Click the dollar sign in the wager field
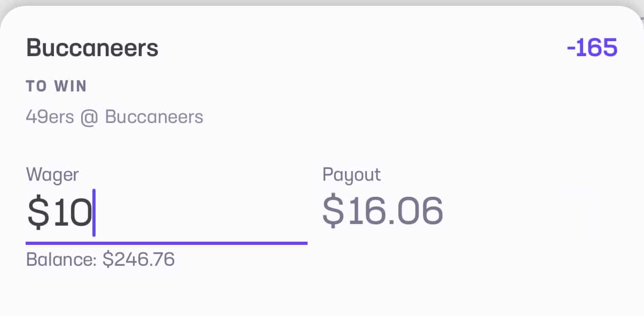This screenshot has width=644, height=316. click(x=37, y=212)
